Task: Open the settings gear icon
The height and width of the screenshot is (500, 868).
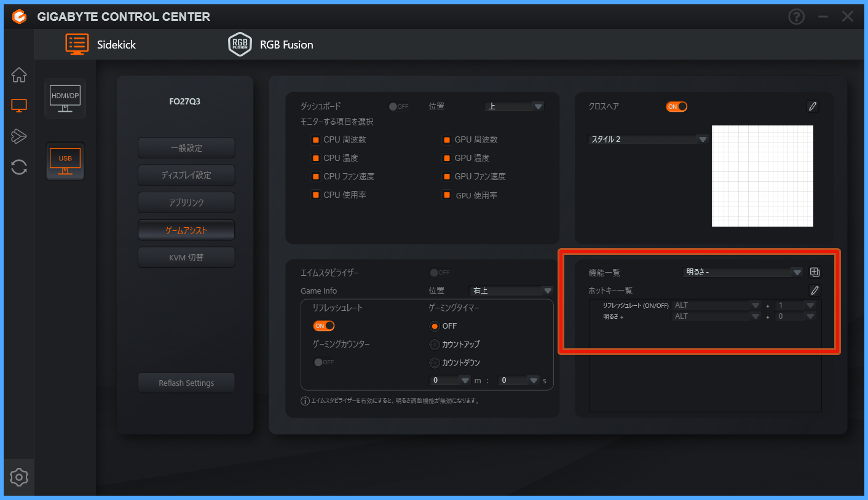Action: tap(19, 477)
